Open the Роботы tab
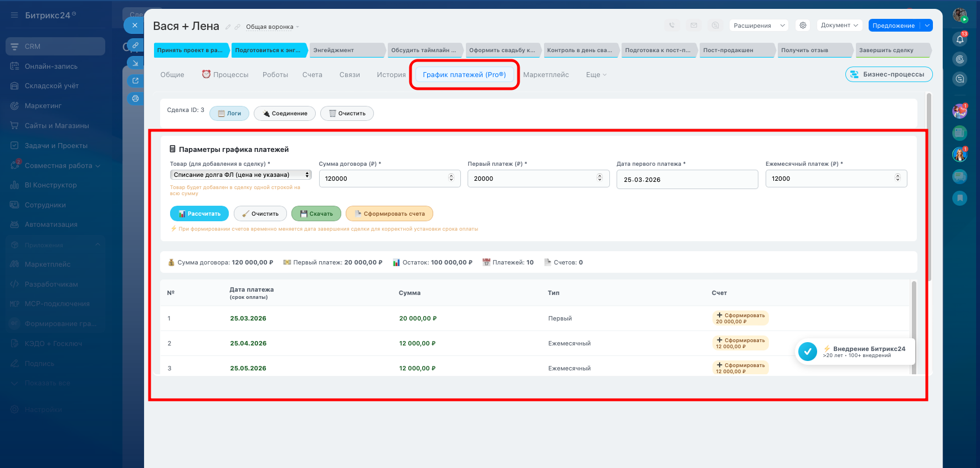This screenshot has height=468, width=980. [275, 75]
